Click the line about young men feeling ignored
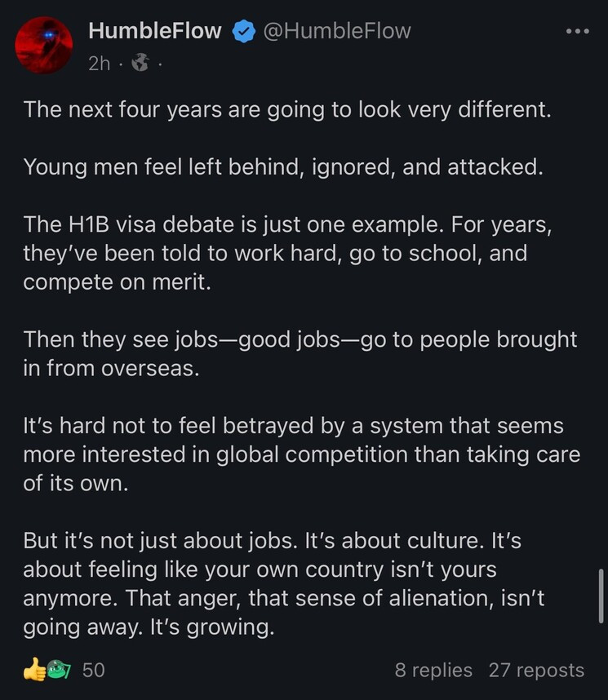 (x=283, y=167)
